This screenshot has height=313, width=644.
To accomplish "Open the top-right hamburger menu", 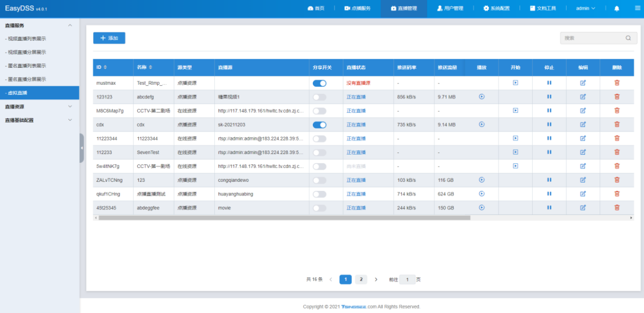I will point(637,8).
